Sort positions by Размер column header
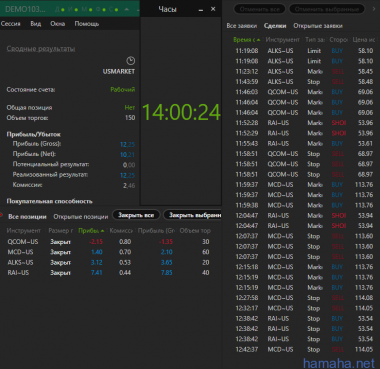380x369 pixels. click(x=61, y=231)
